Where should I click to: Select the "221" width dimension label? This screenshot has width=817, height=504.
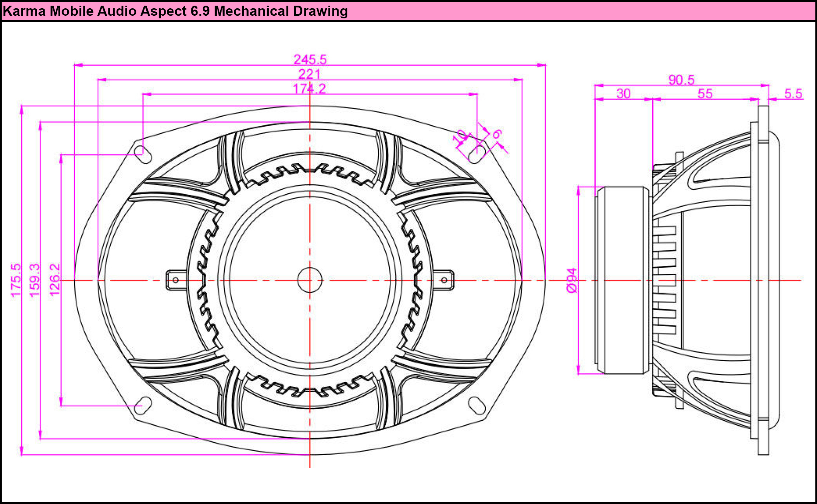[x=309, y=74]
